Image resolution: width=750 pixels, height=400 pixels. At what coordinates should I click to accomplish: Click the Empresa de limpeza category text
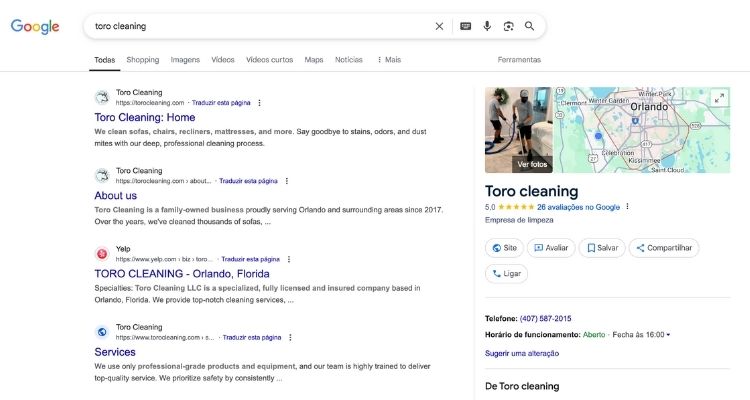[x=519, y=220]
